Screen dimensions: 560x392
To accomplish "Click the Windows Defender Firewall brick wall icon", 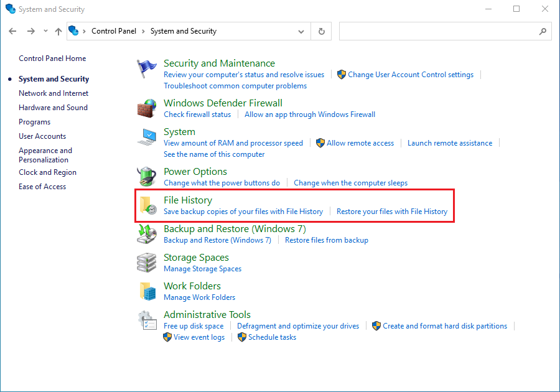I will (147, 107).
